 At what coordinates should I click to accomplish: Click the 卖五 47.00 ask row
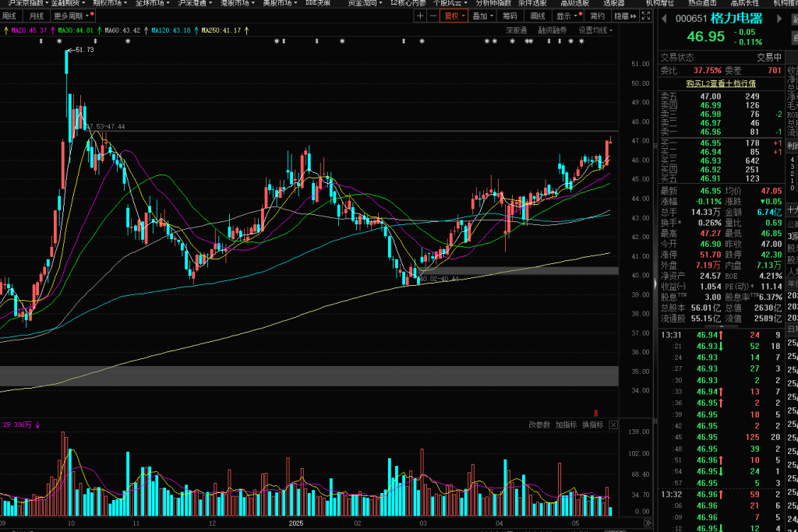coord(722,97)
